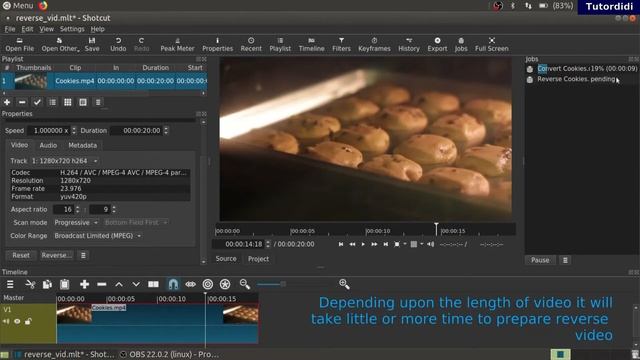
Task: Skip to the start of the player
Action: pyautogui.click(x=341, y=244)
